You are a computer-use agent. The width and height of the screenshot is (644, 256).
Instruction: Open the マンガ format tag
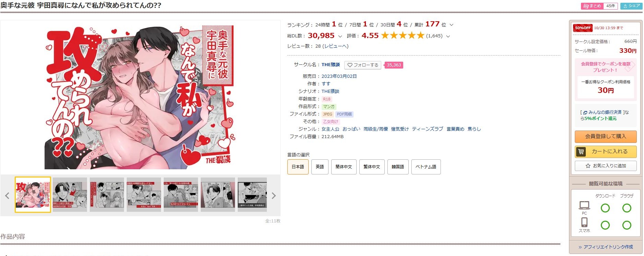pos(329,107)
